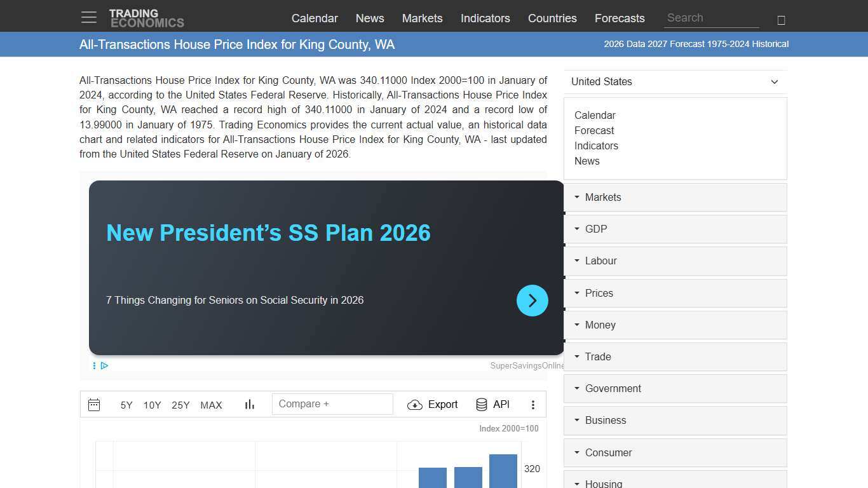Viewport: 868px width, 488px height.
Task: Open the Indicators top menu item
Action: pos(485,18)
